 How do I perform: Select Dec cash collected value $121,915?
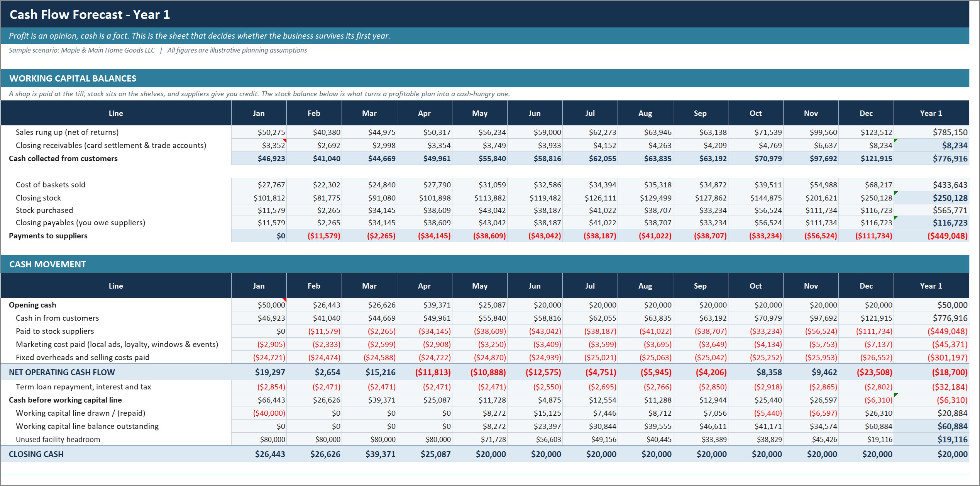(866, 158)
